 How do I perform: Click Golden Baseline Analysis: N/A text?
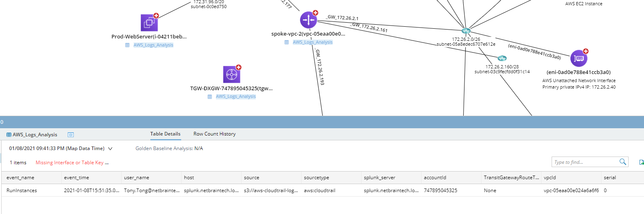point(169,148)
